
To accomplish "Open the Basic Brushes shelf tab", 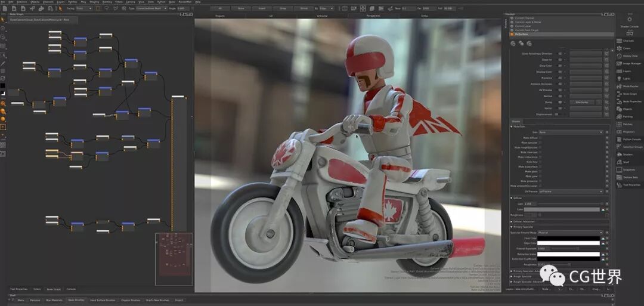I will coord(76,300).
